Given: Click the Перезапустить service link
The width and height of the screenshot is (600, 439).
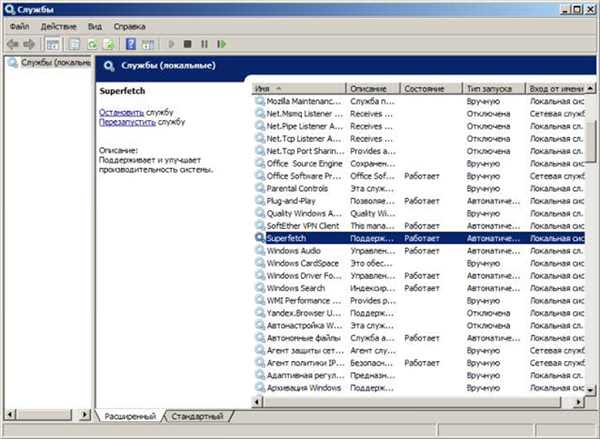Looking at the screenshot, I should [x=127, y=122].
